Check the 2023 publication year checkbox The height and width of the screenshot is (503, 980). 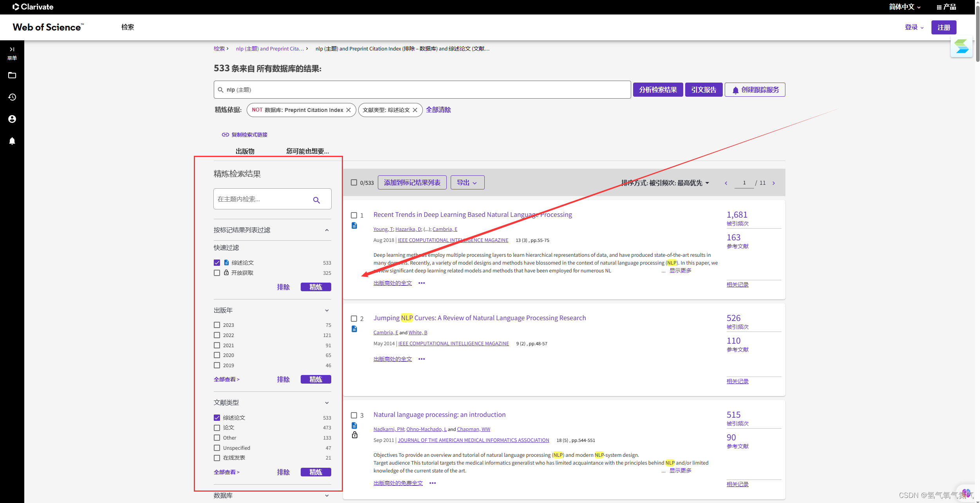[217, 325]
